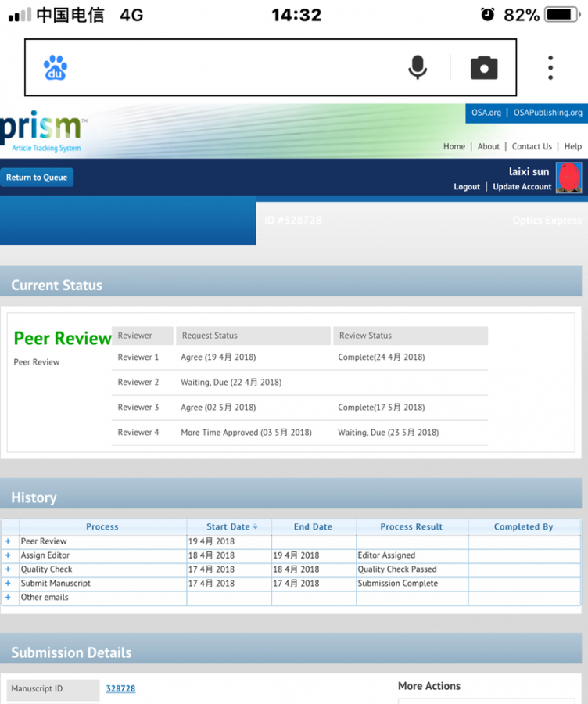Viewport: 588px width, 704px height.
Task: Open the Help link
Action: click(x=573, y=146)
